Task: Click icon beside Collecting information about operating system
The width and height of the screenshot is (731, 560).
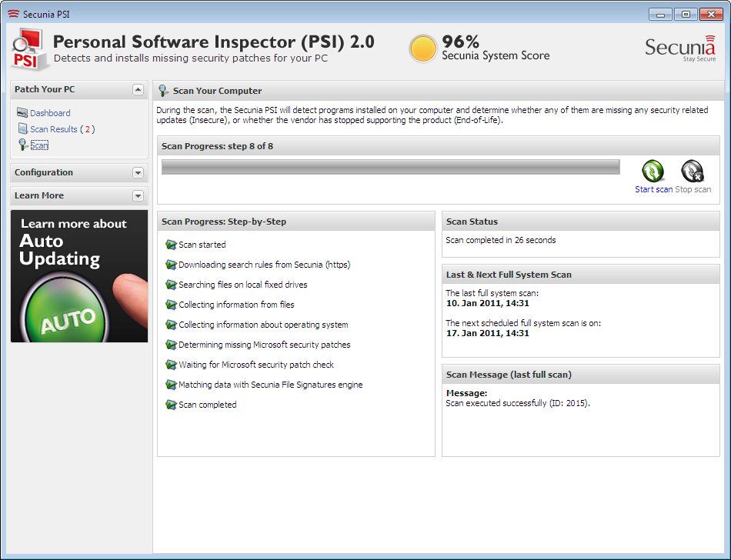Action: coord(171,325)
